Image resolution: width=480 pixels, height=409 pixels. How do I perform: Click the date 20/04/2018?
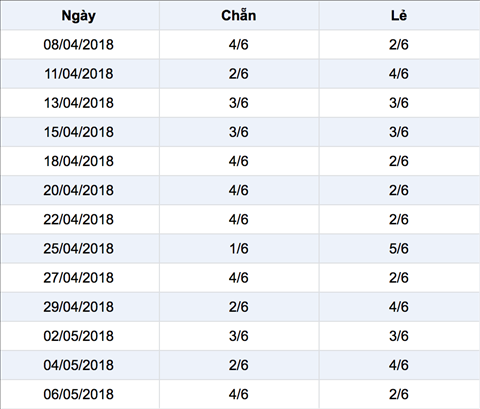tap(79, 190)
